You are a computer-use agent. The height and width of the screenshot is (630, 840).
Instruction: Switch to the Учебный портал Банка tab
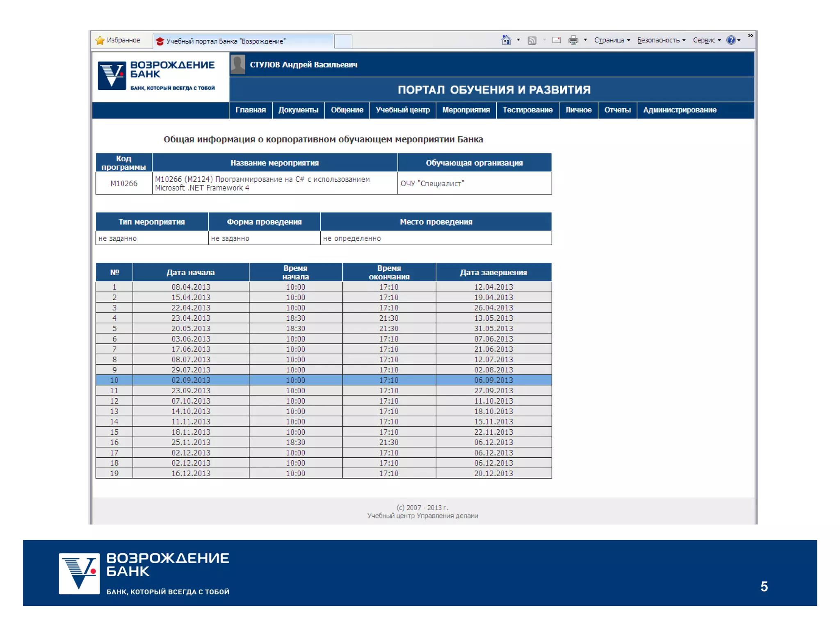pyautogui.click(x=243, y=41)
